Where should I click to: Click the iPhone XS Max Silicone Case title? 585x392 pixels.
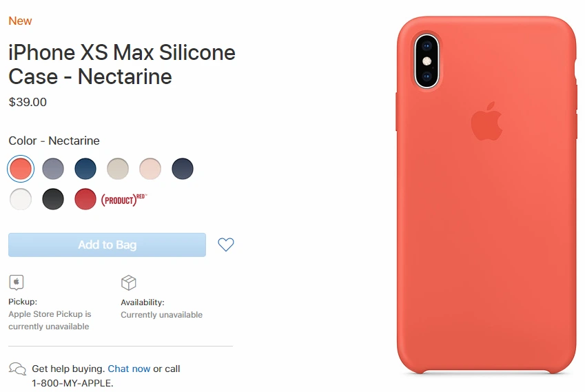(x=122, y=64)
